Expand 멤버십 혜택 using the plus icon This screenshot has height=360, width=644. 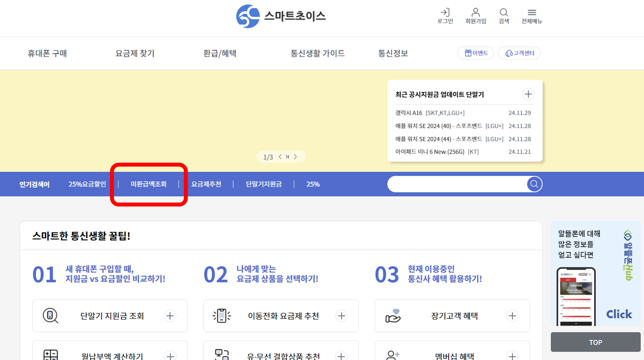[x=513, y=356]
